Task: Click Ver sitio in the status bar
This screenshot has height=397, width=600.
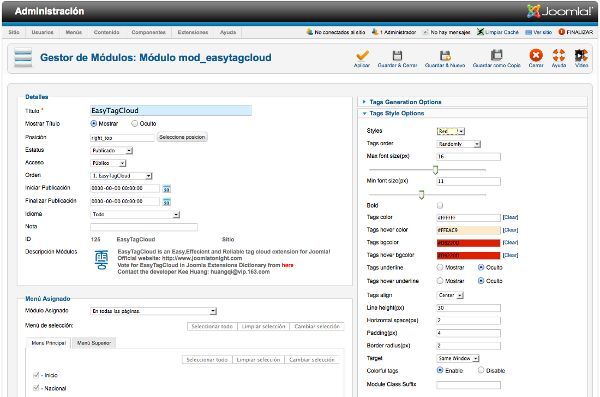Action: (538, 32)
